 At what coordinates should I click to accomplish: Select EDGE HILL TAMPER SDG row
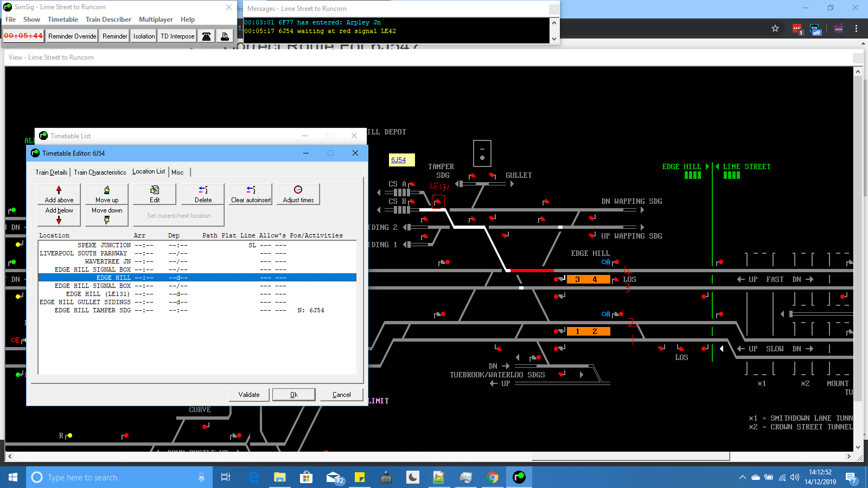click(x=197, y=310)
